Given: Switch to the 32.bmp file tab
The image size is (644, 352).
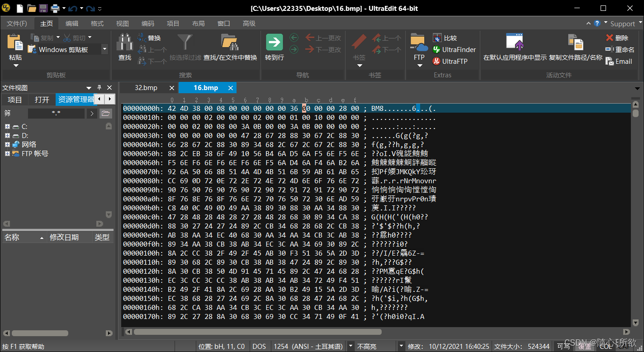Looking at the screenshot, I should pyautogui.click(x=146, y=88).
